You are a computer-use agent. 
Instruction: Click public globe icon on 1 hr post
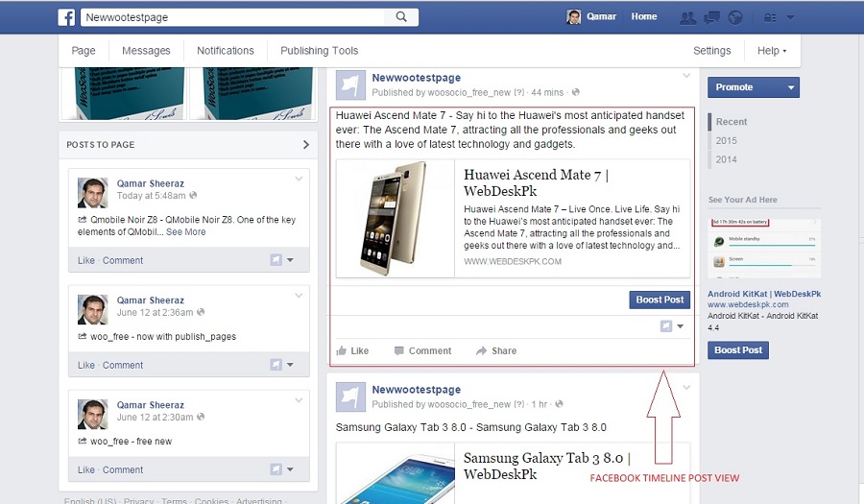(559, 404)
